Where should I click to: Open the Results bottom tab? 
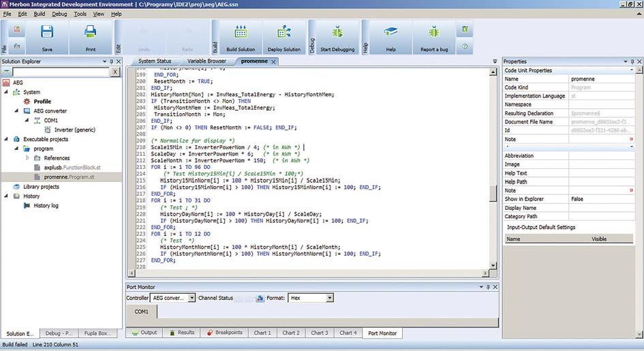[x=182, y=333]
